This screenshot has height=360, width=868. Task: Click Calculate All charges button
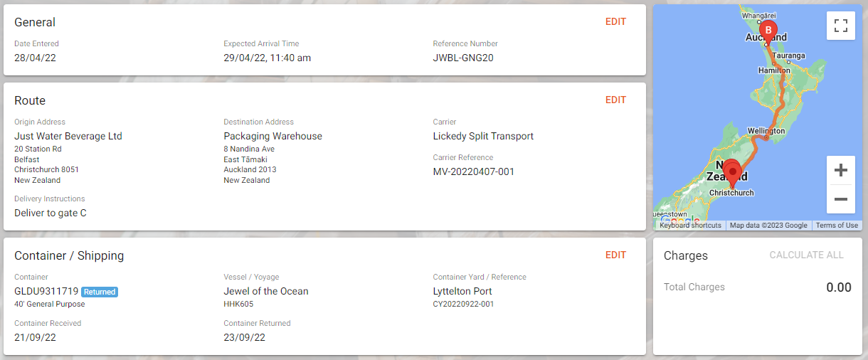806,255
